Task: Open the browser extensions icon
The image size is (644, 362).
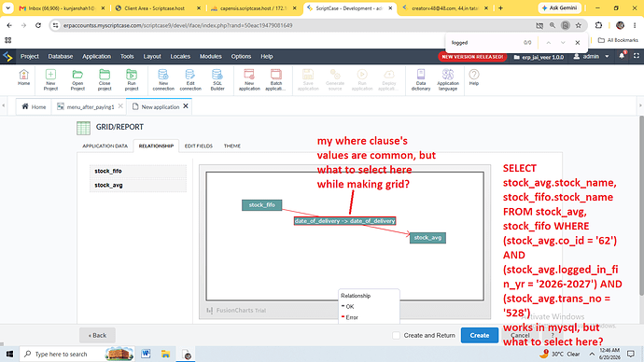Action: point(598,25)
